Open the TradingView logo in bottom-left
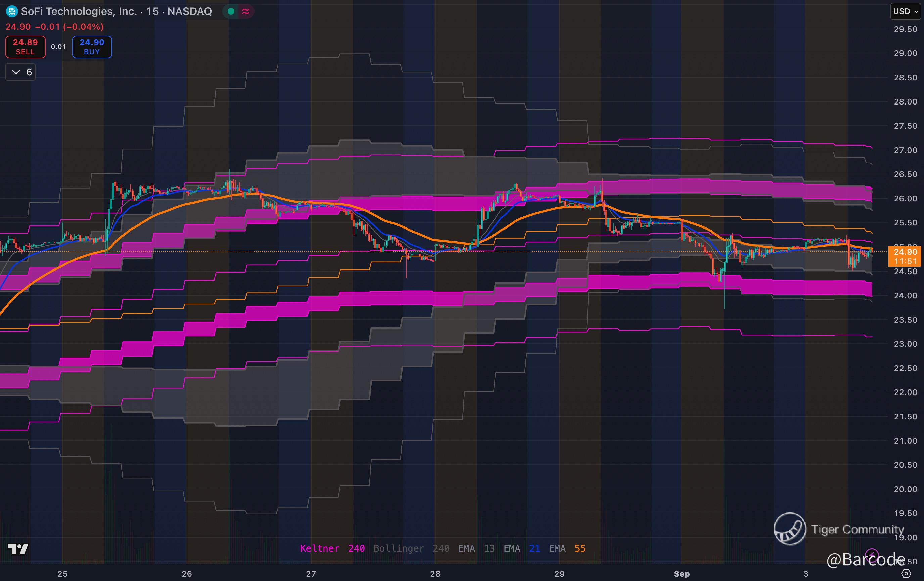Screen dimensions: 924x581 pos(18,549)
